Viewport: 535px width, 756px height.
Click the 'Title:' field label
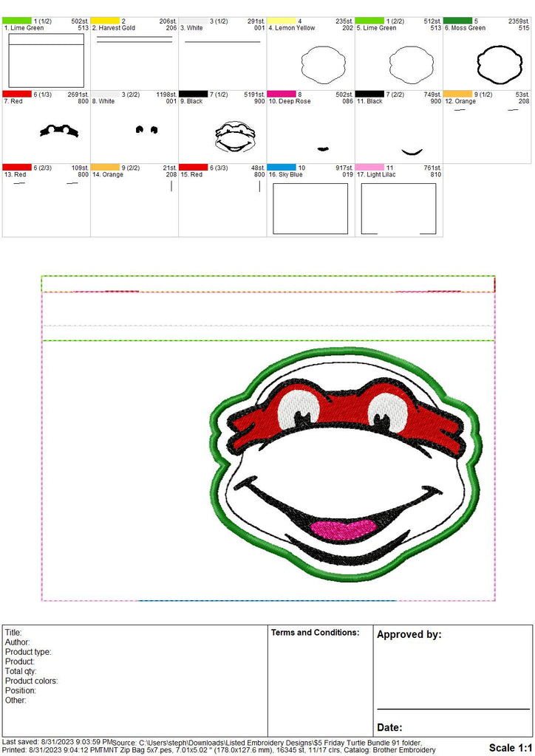(13, 633)
